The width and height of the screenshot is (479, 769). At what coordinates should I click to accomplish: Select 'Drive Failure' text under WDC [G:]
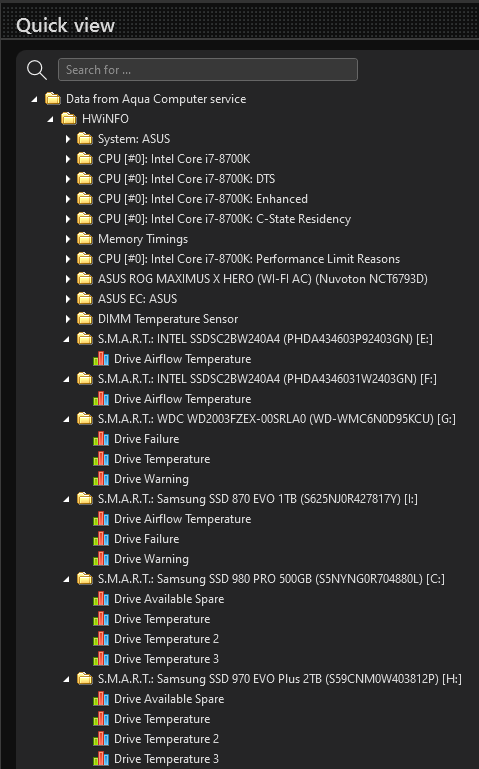pyautogui.click(x=147, y=439)
